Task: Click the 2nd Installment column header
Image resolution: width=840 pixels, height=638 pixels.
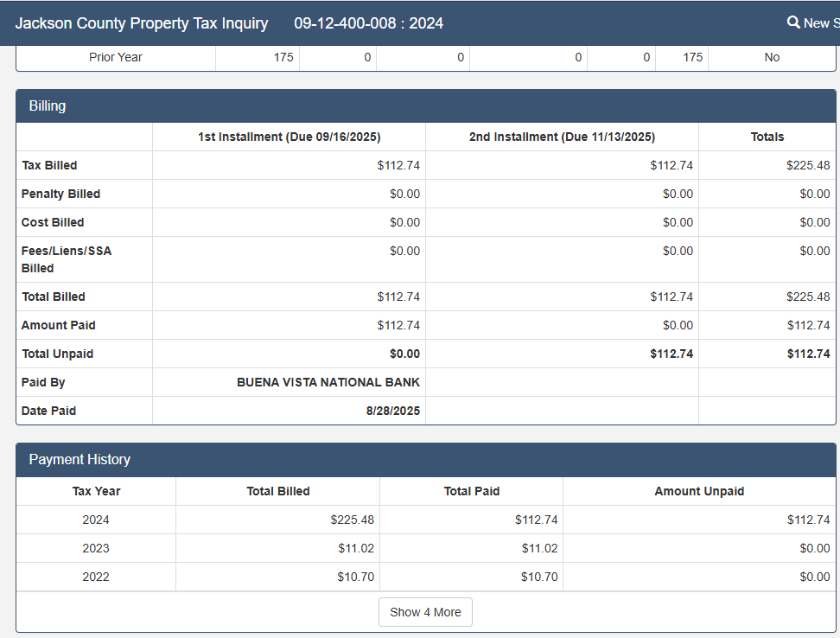Action: pos(562,137)
